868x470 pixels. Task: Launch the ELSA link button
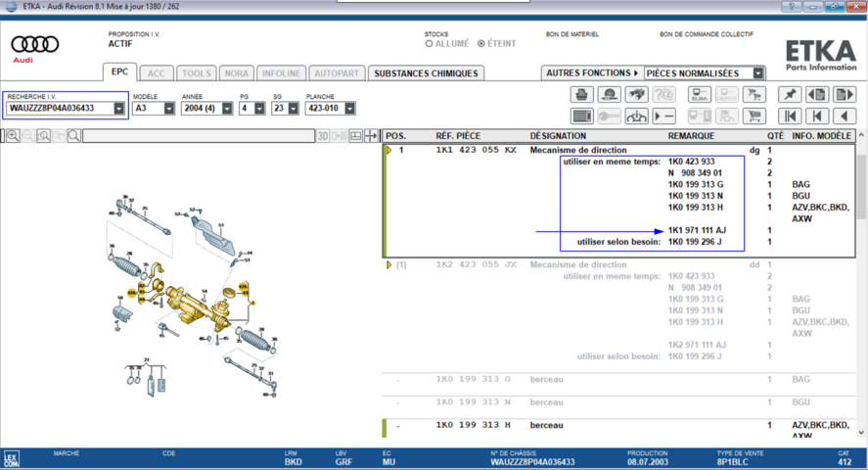(x=699, y=95)
